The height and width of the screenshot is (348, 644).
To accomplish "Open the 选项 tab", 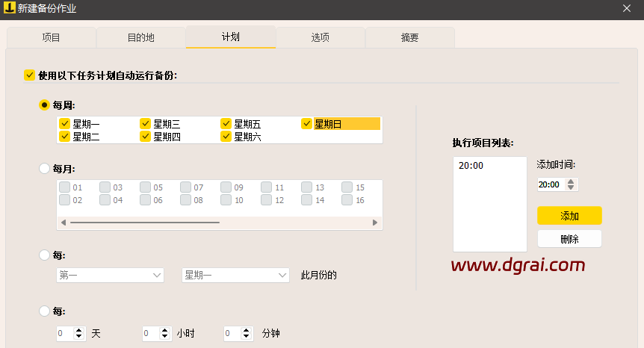I will point(321,37).
